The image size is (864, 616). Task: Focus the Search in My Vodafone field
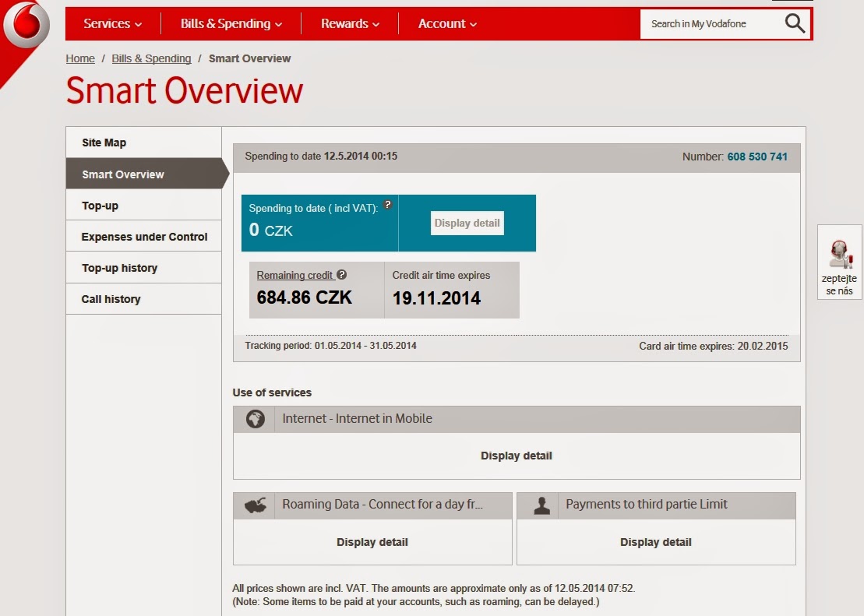pos(711,23)
